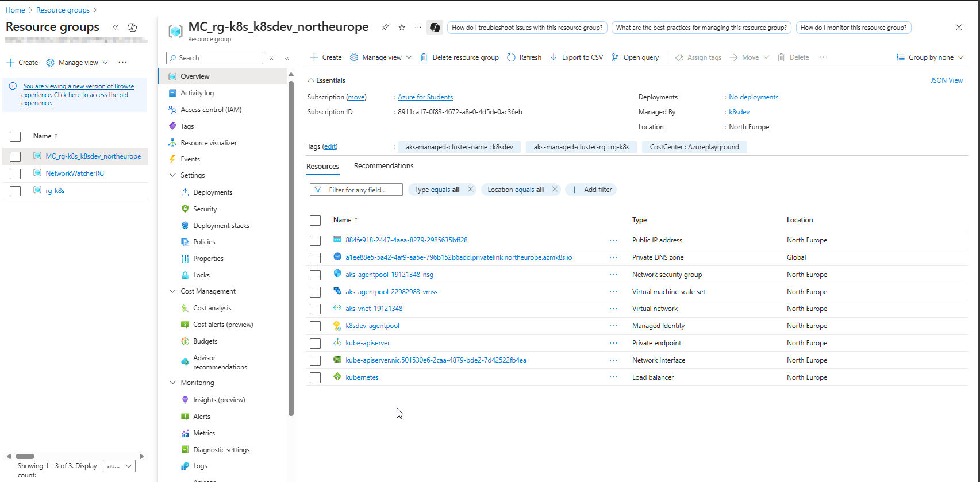Click the No deployments link

pyautogui.click(x=754, y=97)
